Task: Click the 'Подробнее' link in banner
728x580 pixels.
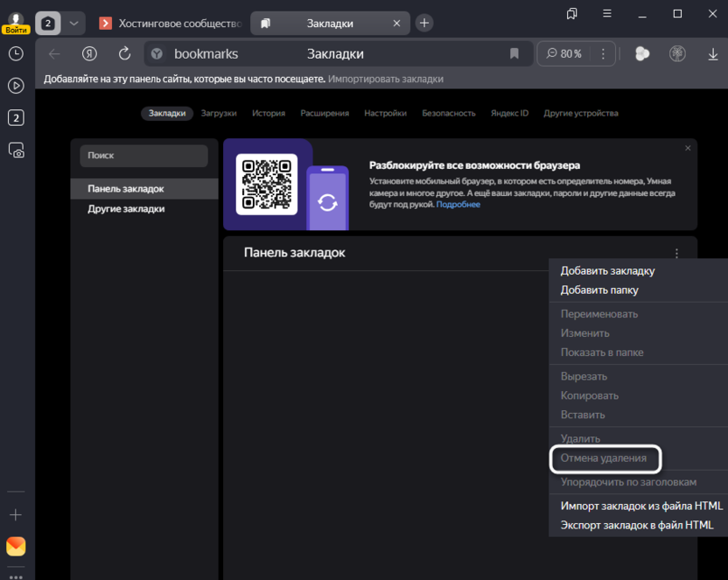Action: [458, 205]
